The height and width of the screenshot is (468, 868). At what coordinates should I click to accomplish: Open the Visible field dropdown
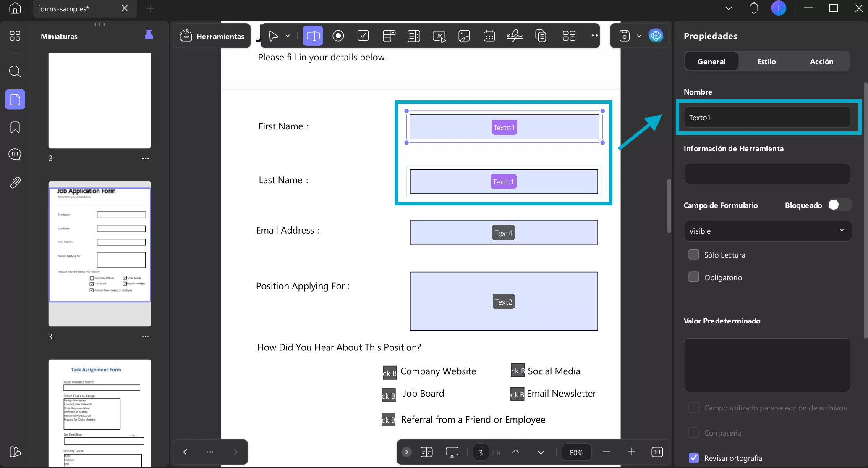tap(767, 231)
